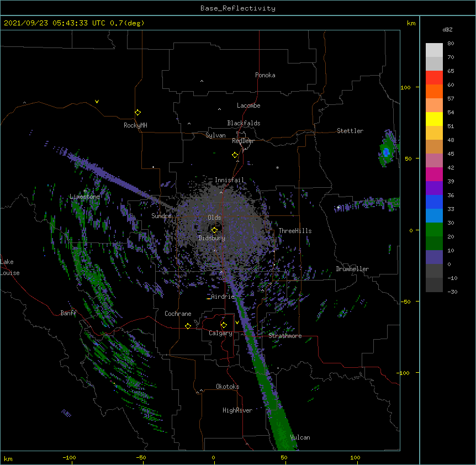The image size is (476, 465).
Task: Select the Vulcan label
Action: 300,437
